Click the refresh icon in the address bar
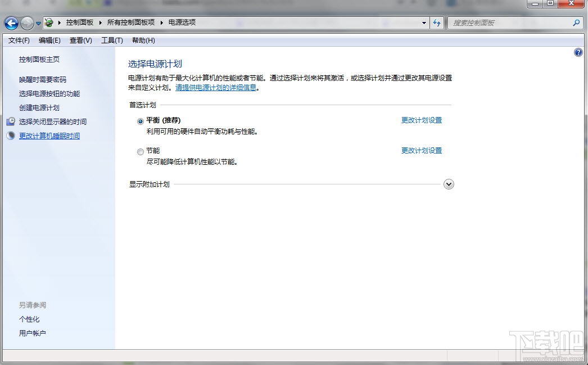Viewport: 588px width, 365px height. tap(437, 22)
